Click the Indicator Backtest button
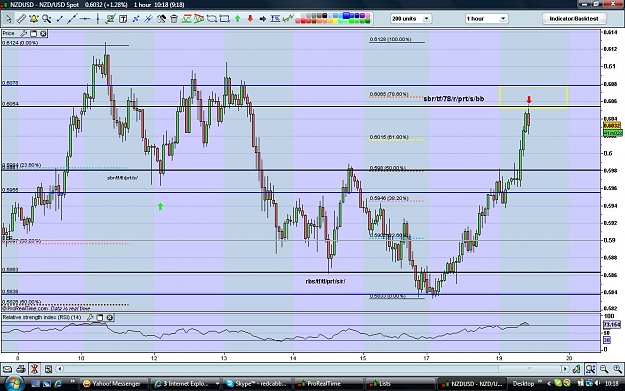 point(574,19)
